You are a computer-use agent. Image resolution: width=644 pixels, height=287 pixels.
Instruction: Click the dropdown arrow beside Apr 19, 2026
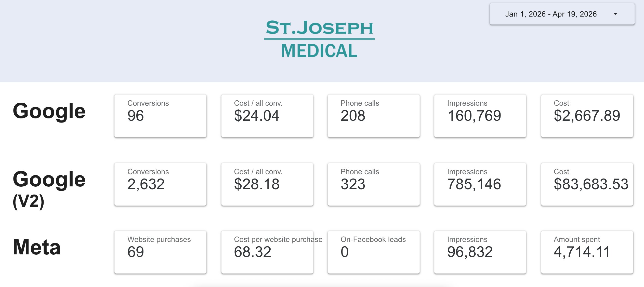coord(615,14)
